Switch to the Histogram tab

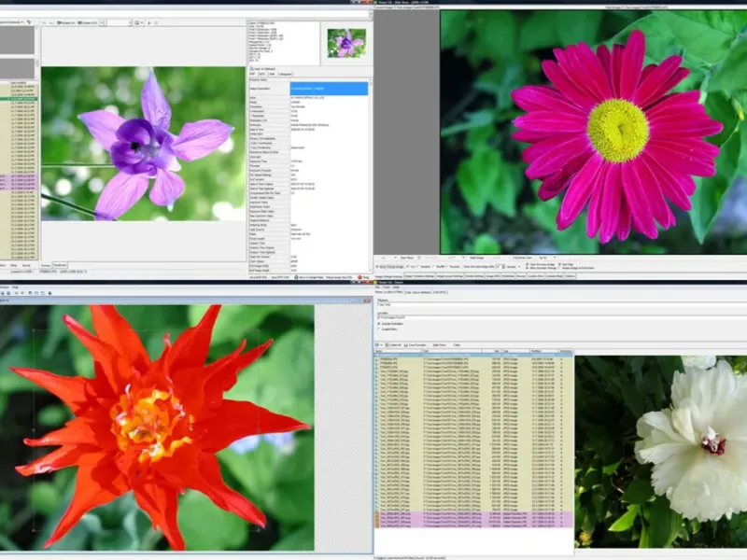(x=285, y=74)
